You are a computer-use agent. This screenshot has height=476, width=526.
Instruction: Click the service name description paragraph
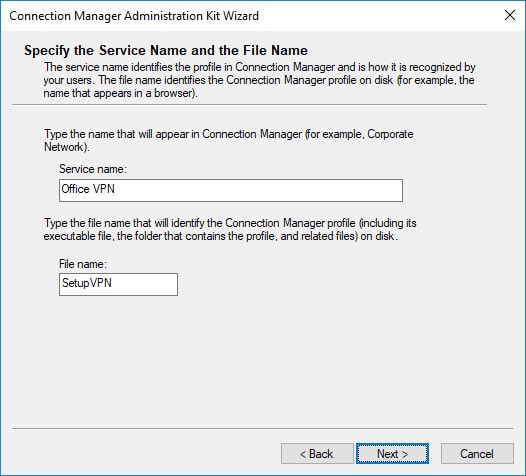pos(259,80)
